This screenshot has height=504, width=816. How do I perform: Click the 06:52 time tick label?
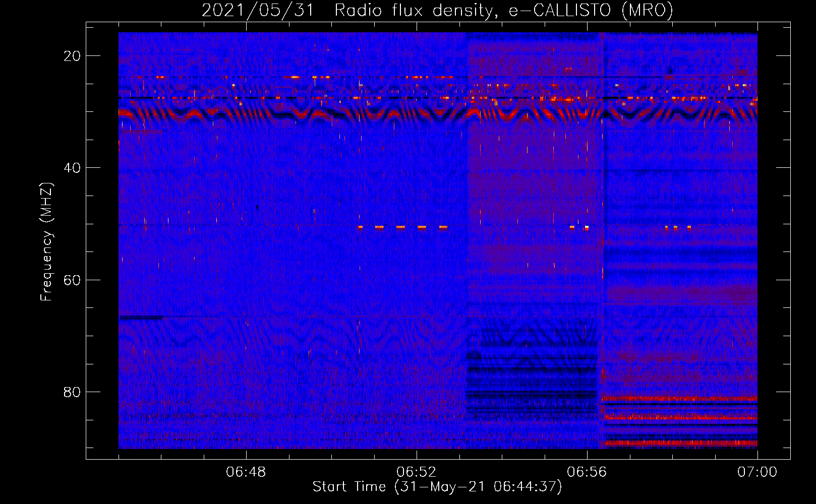417,472
